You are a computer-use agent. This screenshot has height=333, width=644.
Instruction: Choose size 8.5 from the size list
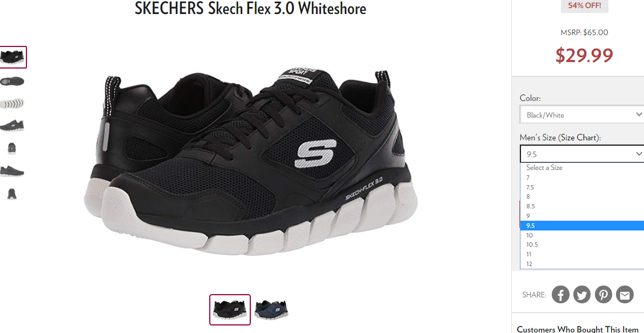click(582, 206)
